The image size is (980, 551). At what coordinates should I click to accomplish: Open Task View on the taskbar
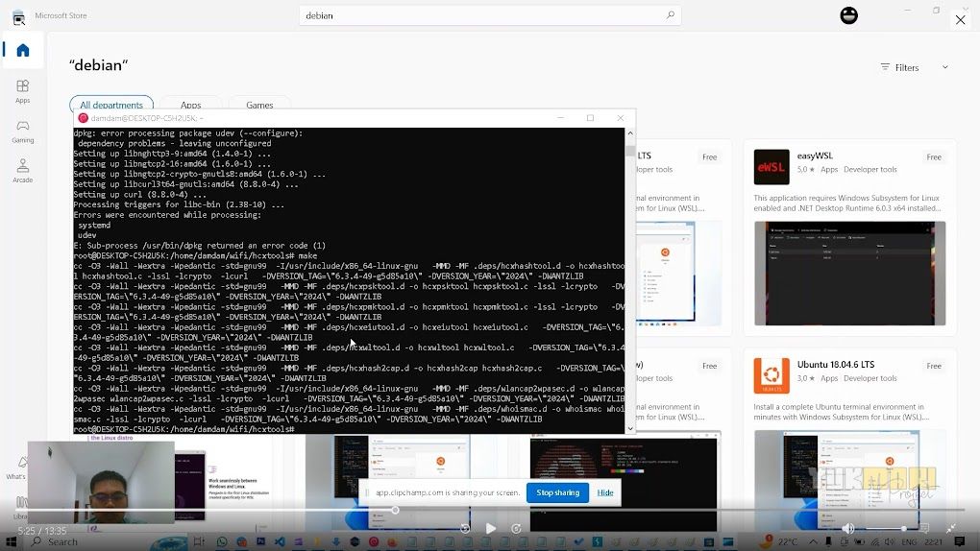199,541
